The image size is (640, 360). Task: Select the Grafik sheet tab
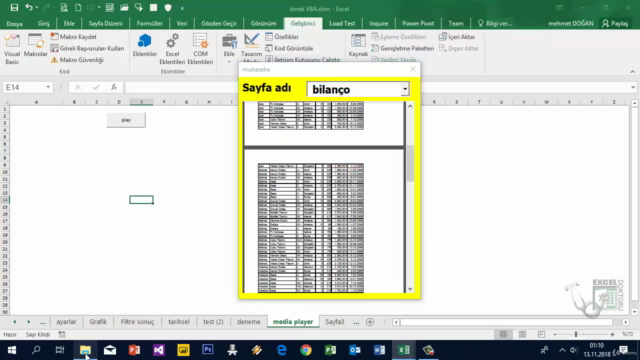[98, 322]
